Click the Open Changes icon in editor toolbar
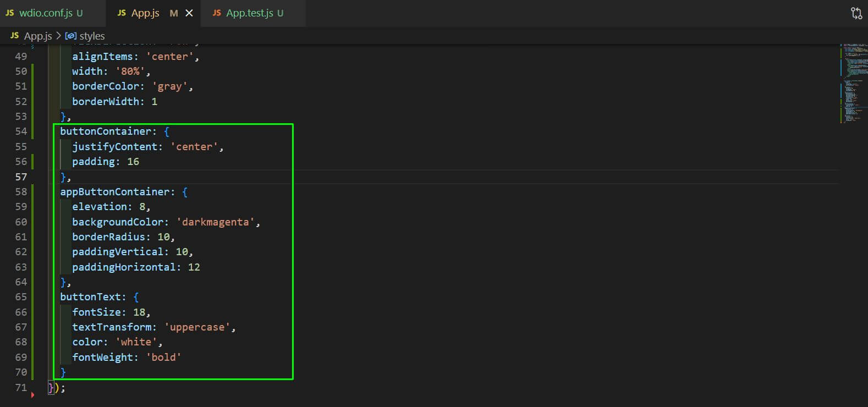Image resolution: width=868 pixels, height=407 pixels. click(856, 13)
